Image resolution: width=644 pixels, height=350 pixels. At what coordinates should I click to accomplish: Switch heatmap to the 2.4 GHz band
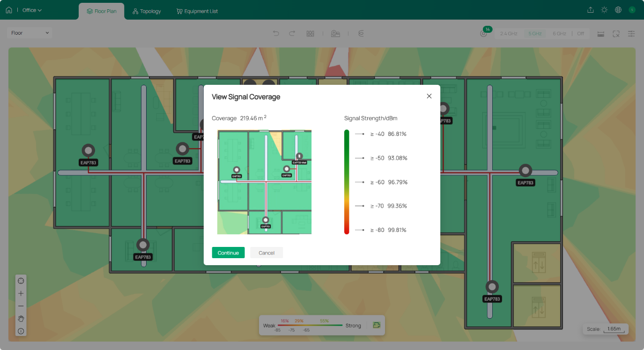tap(508, 34)
